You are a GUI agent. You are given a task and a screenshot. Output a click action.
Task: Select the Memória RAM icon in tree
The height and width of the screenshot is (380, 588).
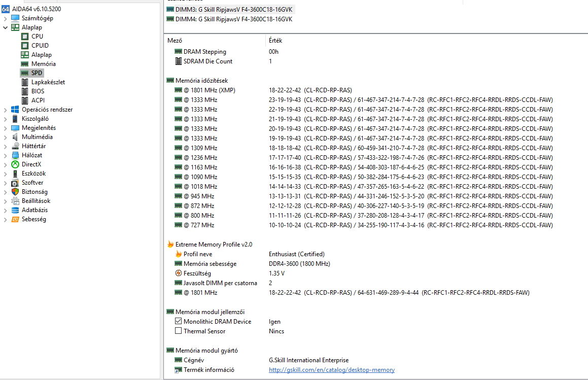(x=25, y=64)
